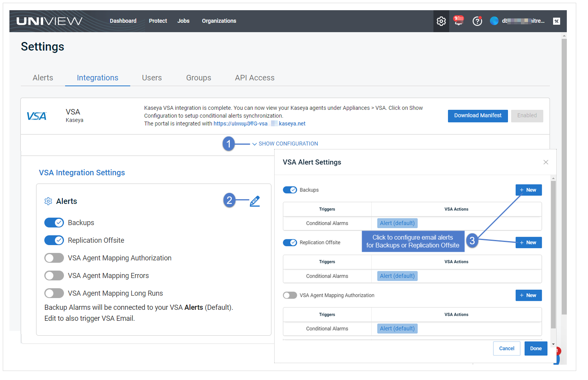Click the username in top bar
This screenshot has height=380, width=588.
coord(523,21)
